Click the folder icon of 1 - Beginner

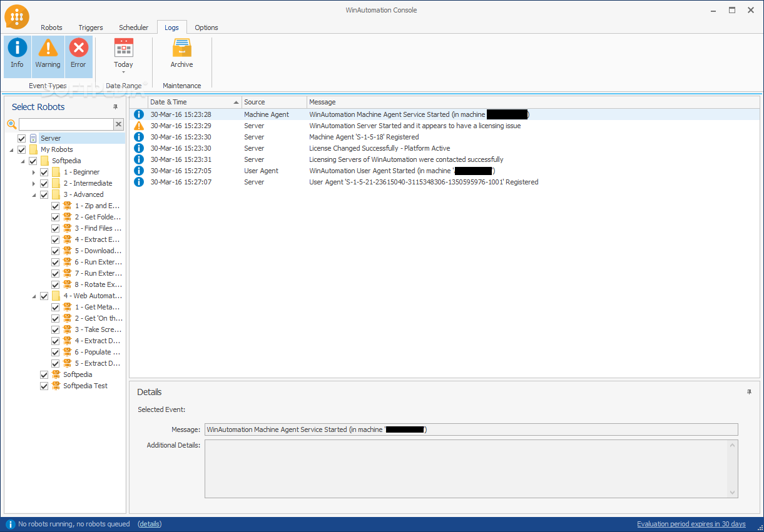click(56, 172)
